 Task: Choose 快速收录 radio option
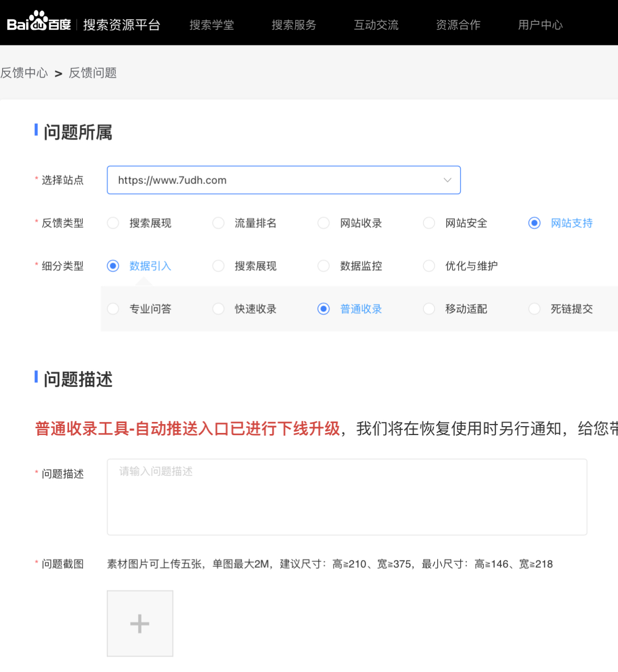pos(219,309)
